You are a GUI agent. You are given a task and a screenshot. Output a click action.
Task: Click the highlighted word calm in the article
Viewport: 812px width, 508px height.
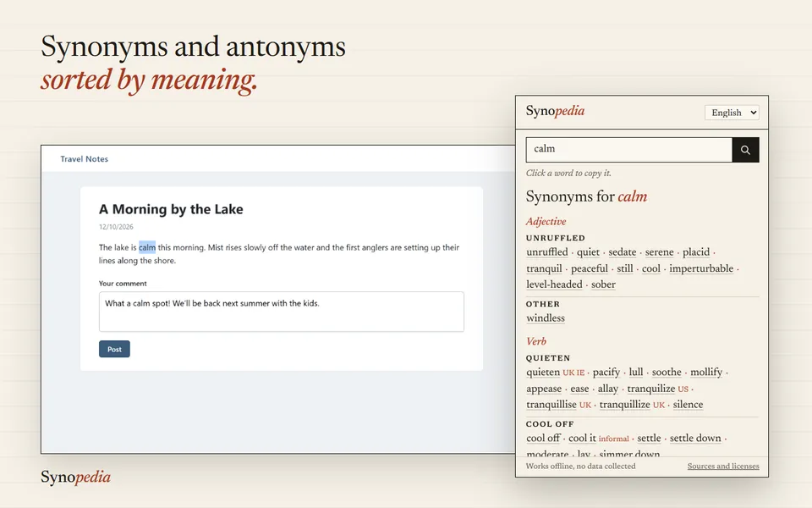coord(147,248)
